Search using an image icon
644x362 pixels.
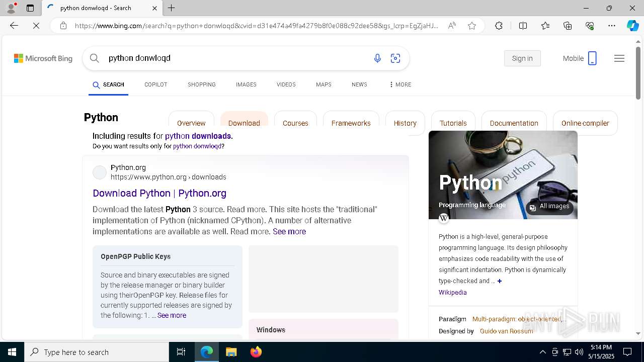[x=395, y=58]
